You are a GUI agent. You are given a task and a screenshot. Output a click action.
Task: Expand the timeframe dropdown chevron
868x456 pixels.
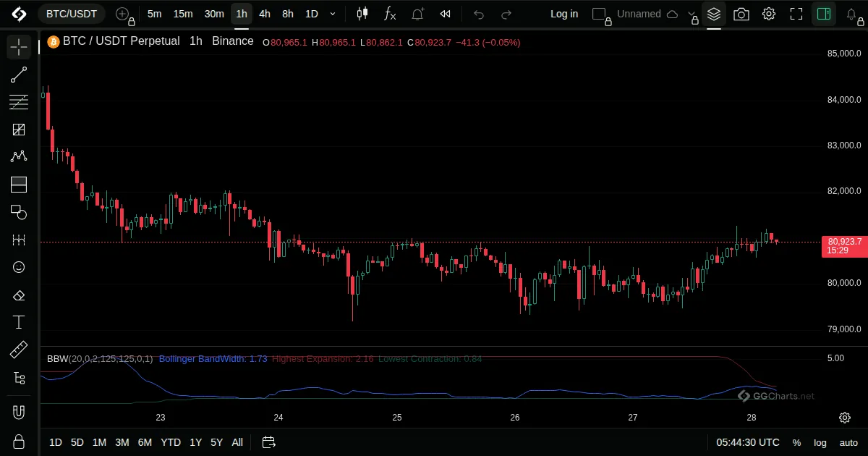click(333, 14)
